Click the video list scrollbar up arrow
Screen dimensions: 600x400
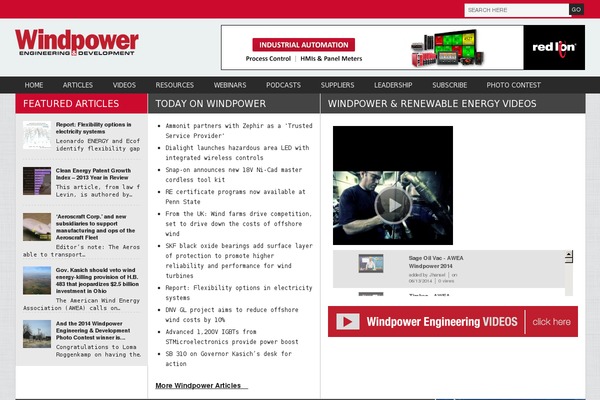point(569,254)
